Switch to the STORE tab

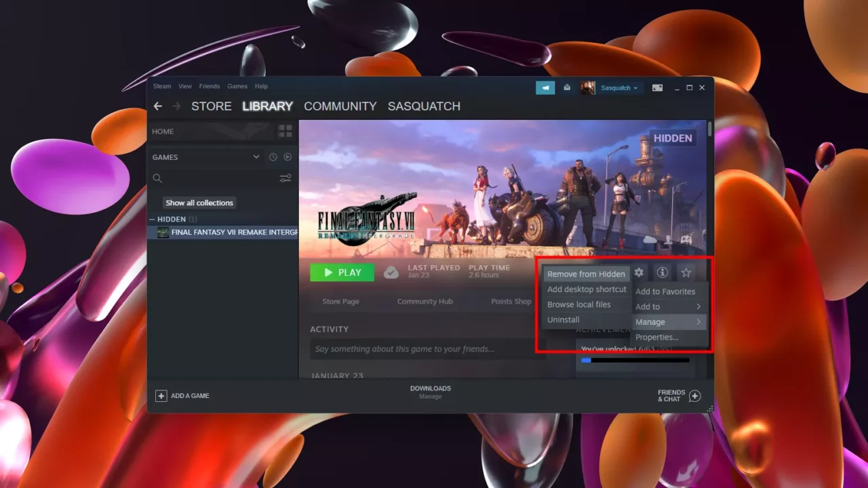pos(212,106)
